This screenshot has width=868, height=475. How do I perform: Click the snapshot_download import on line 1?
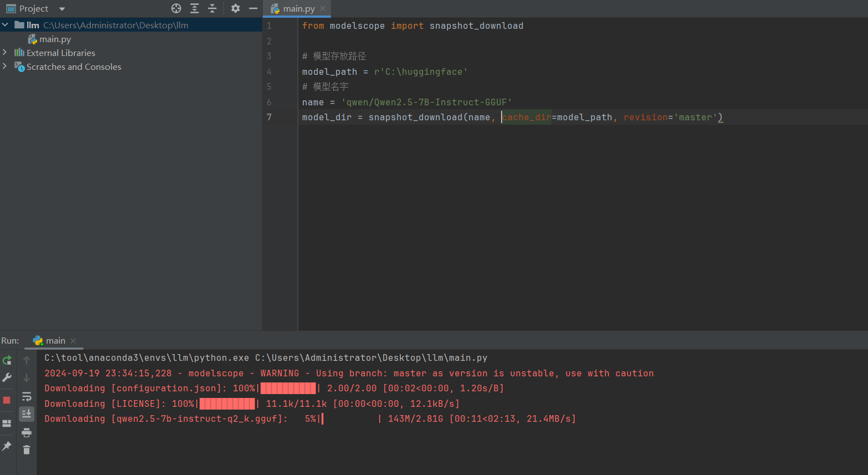(476, 25)
